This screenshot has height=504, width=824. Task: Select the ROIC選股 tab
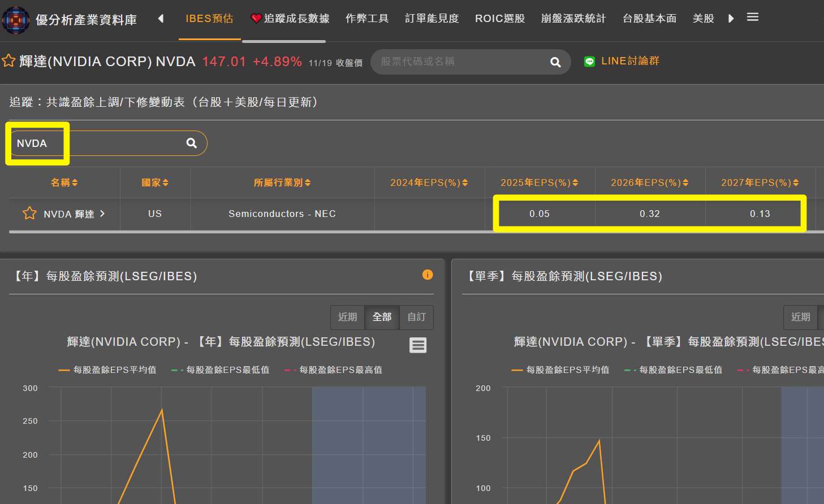point(500,19)
